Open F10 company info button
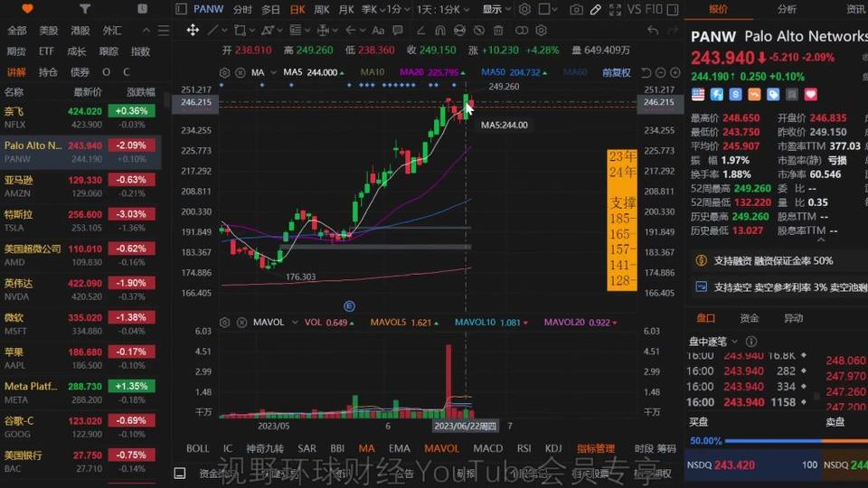 pos(654,9)
